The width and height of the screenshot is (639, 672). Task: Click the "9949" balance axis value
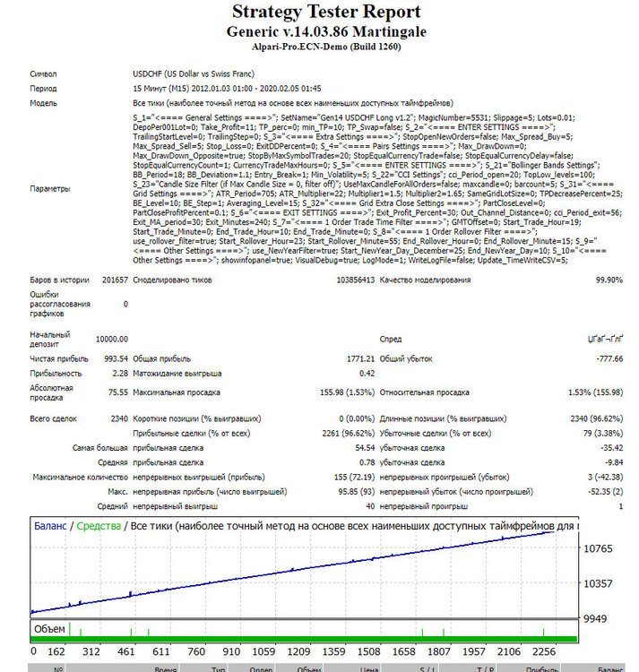click(595, 619)
